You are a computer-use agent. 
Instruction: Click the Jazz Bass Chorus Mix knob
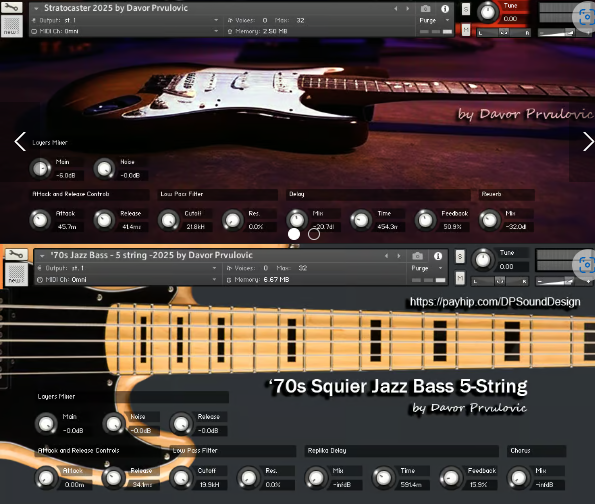[519, 478]
